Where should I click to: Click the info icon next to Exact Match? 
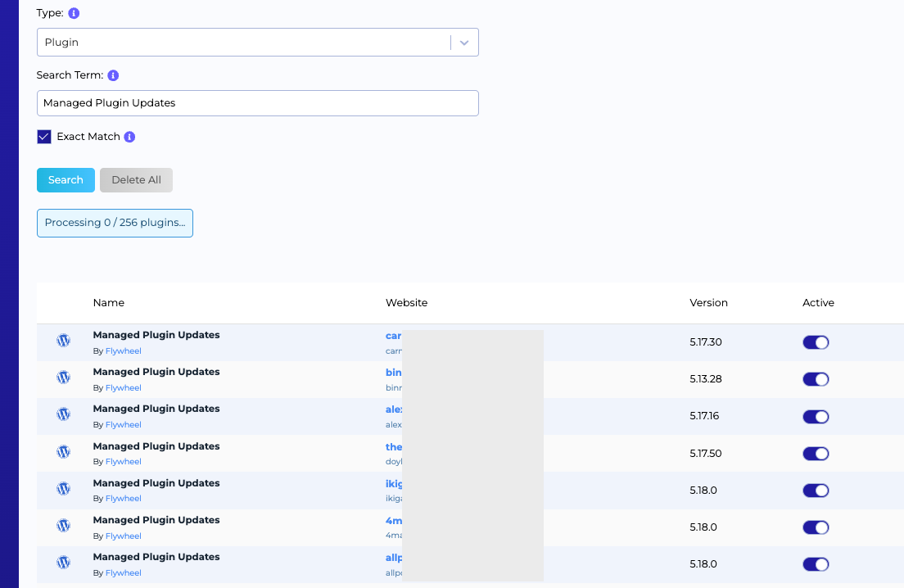(x=129, y=137)
